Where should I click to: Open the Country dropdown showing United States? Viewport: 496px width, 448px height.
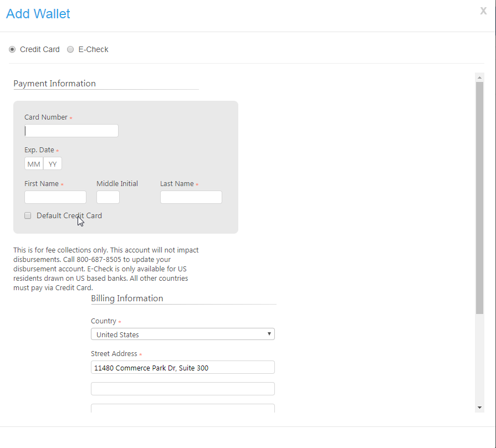(x=183, y=334)
